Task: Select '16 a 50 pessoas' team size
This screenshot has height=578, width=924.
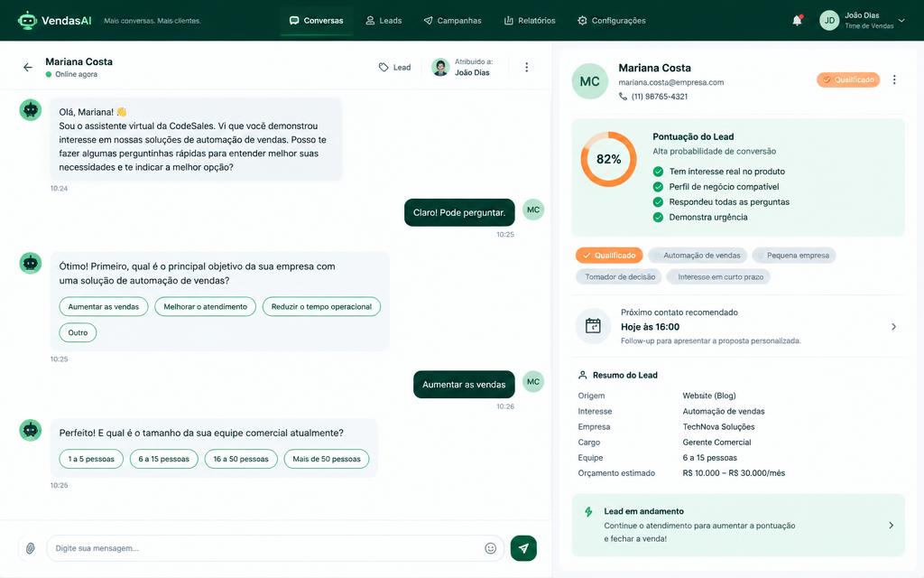Action: click(x=241, y=459)
